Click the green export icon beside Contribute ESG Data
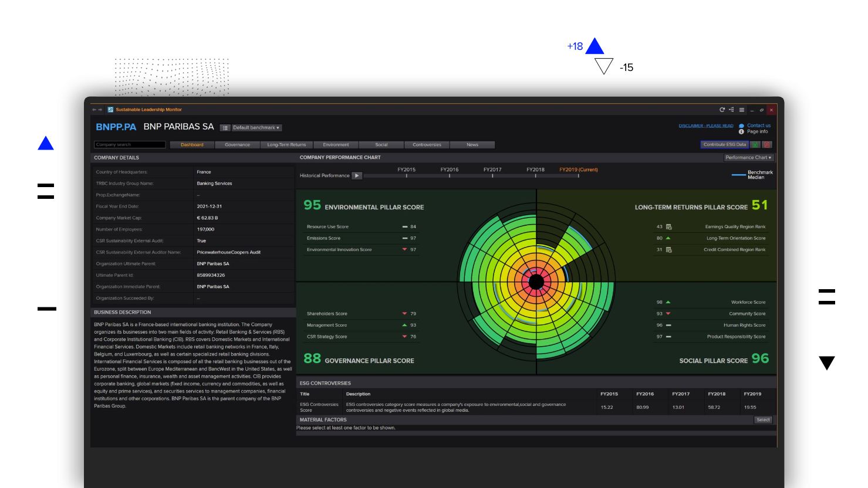 tap(755, 144)
